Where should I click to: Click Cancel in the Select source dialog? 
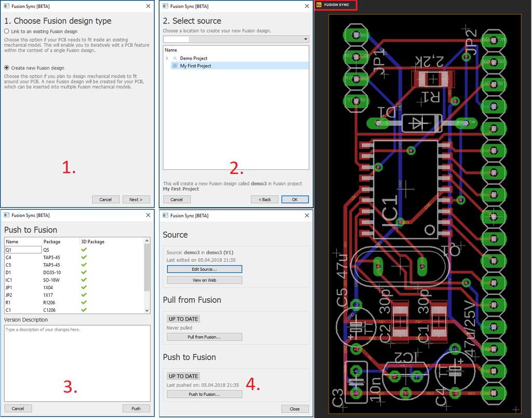click(177, 199)
